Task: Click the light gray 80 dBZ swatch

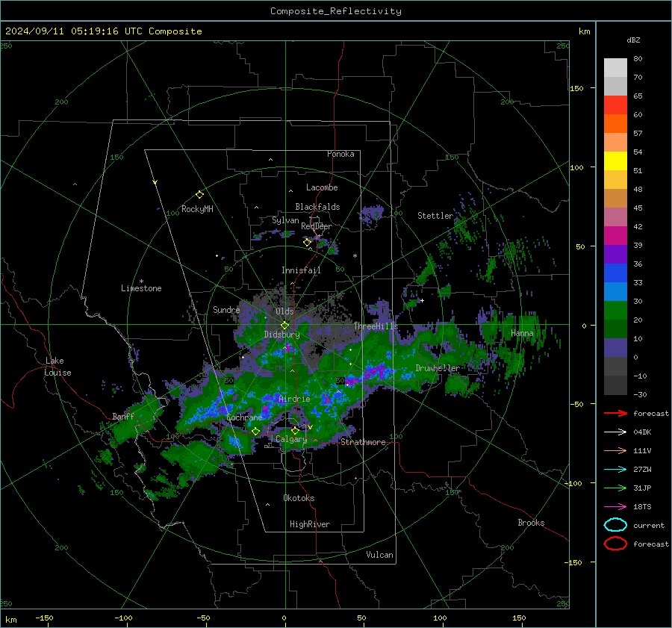Action: click(x=615, y=67)
